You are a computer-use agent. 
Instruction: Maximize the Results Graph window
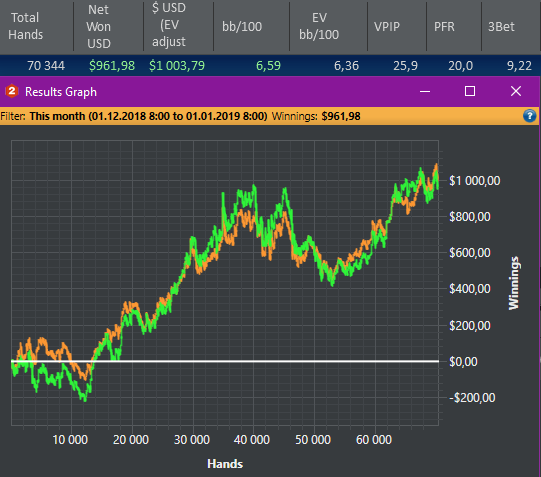(x=470, y=91)
